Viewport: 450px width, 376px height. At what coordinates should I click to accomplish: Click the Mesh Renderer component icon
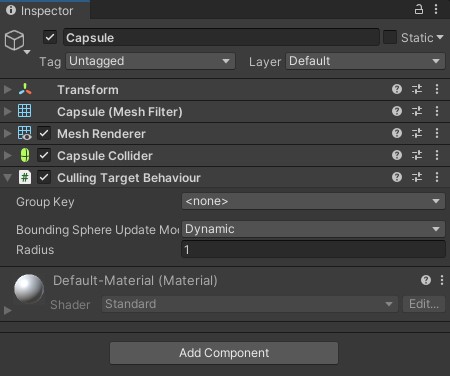tap(25, 133)
